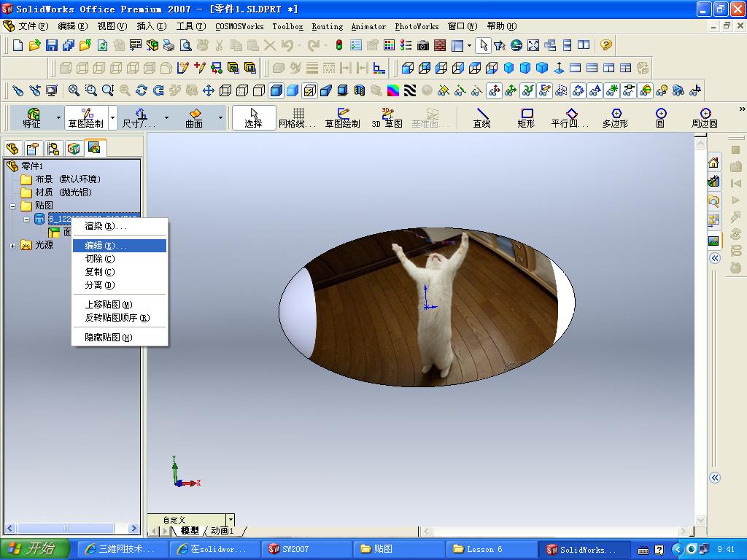Click the Rebuild traffic light icon
The width and height of the screenshot is (747, 560).
tap(338, 45)
